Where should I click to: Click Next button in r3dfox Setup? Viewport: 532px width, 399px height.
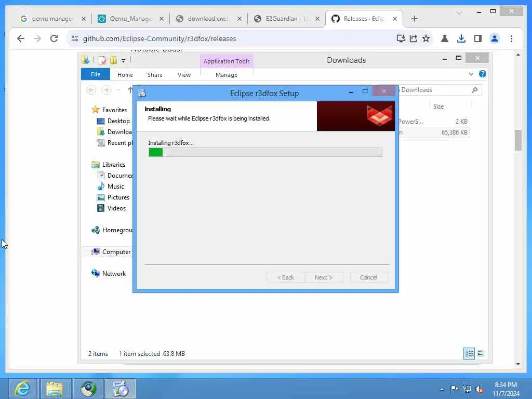coord(324,277)
